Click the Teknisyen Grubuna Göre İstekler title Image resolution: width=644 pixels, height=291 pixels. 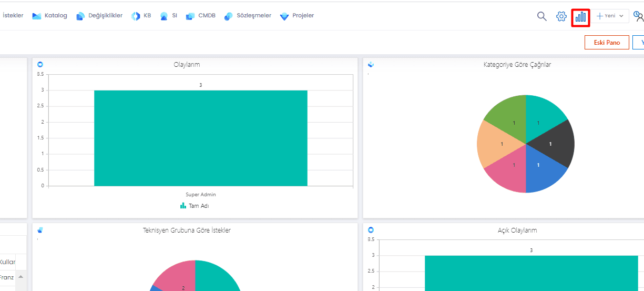[x=187, y=230]
